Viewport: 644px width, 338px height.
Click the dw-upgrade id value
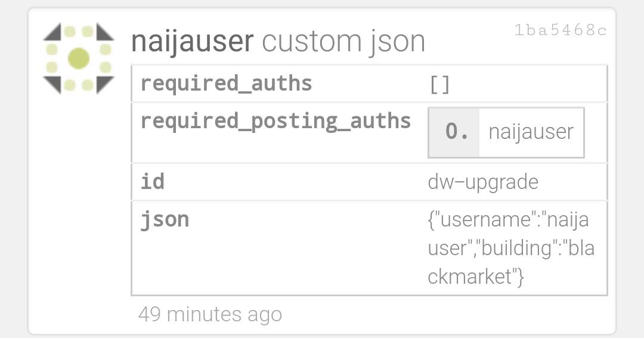click(483, 182)
